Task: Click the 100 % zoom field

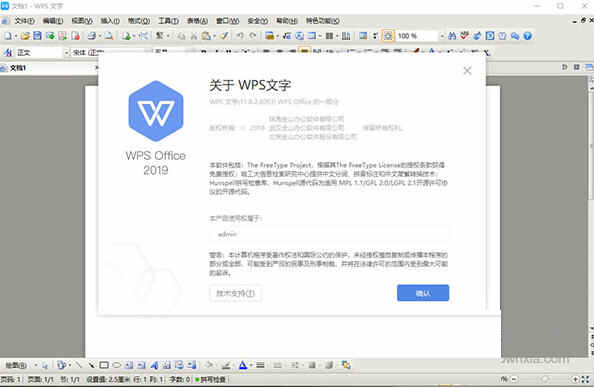Action: [x=417, y=36]
